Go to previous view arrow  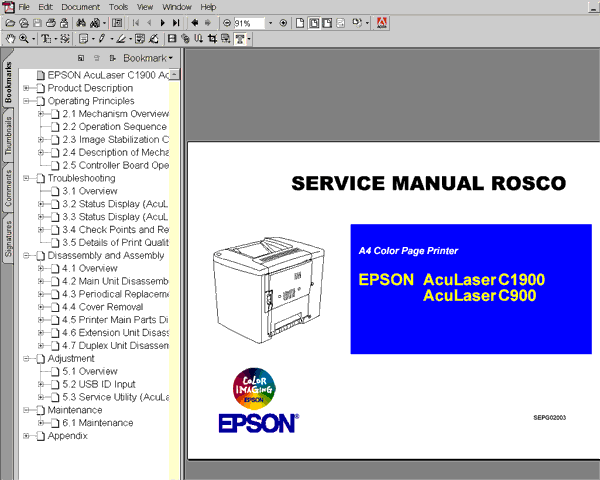195,23
